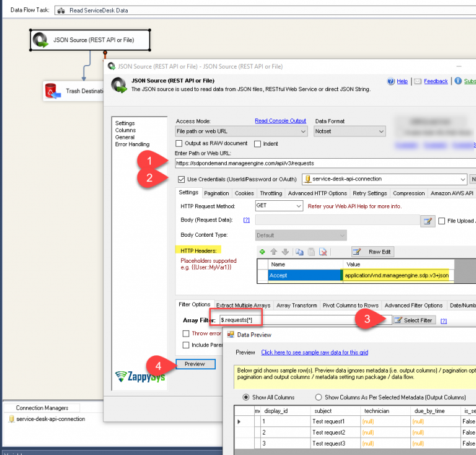Click the green add header plus icon
The image size is (476, 455).
(262, 252)
